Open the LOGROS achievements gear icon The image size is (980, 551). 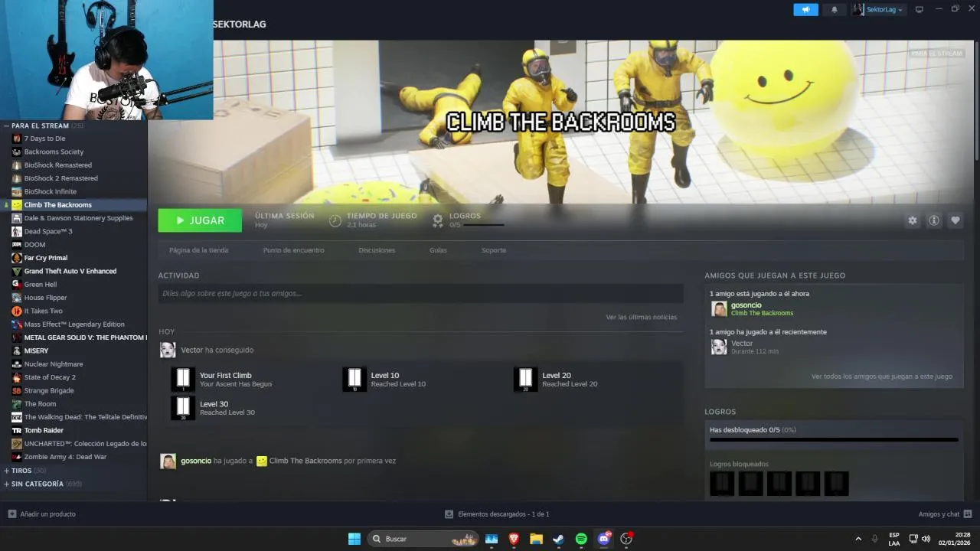(438, 220)
